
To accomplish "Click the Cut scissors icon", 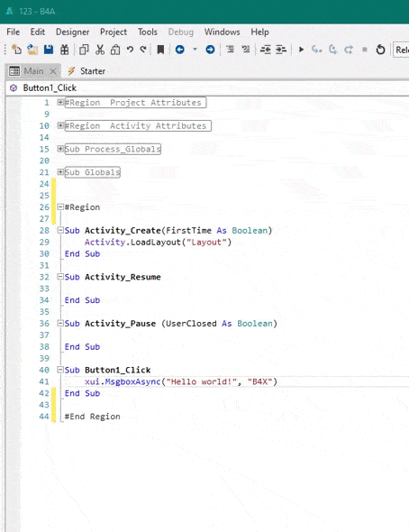I will coord(100,50).
